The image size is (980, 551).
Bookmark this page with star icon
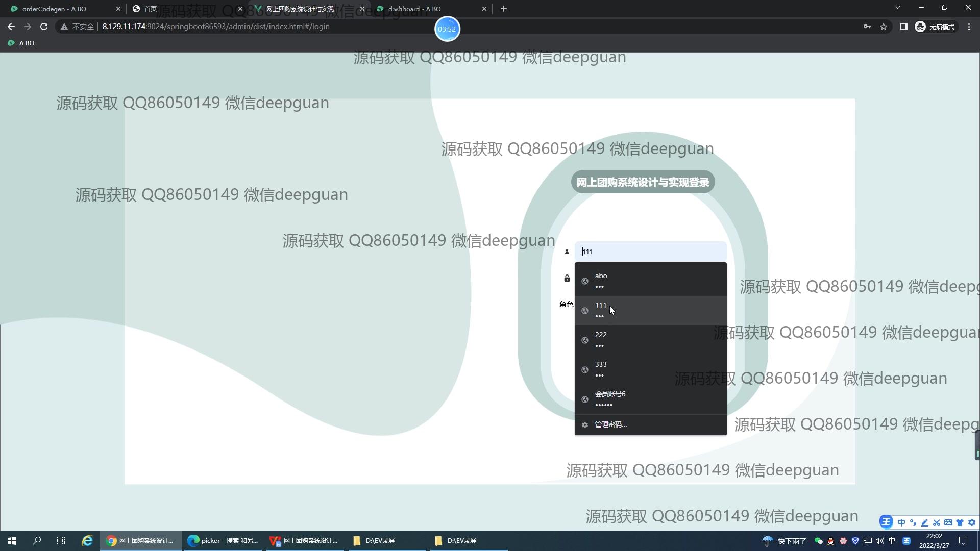pos(884,27)
